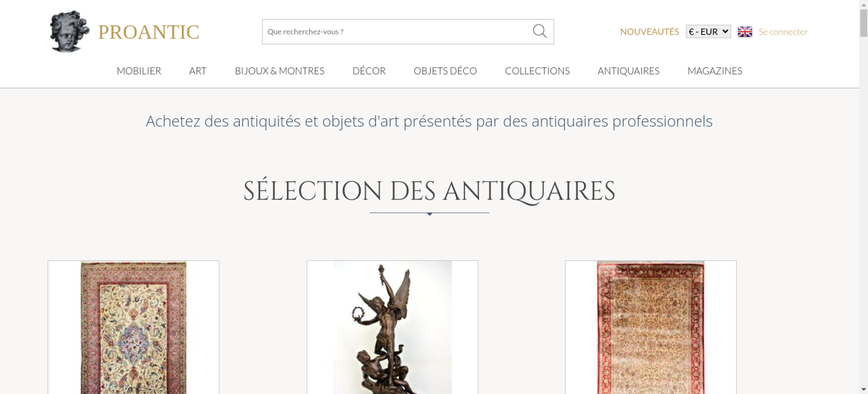Viewport: 868px width, 394px height.
Task: Open the EUR currency dropdown
Action: [708, 32]
